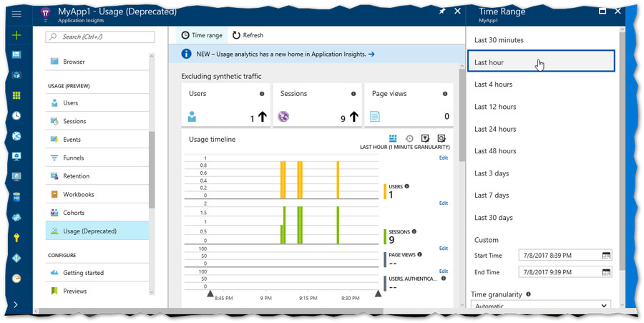Open Getting started under Configure
The image size is (644, 323).
point(97,272)
